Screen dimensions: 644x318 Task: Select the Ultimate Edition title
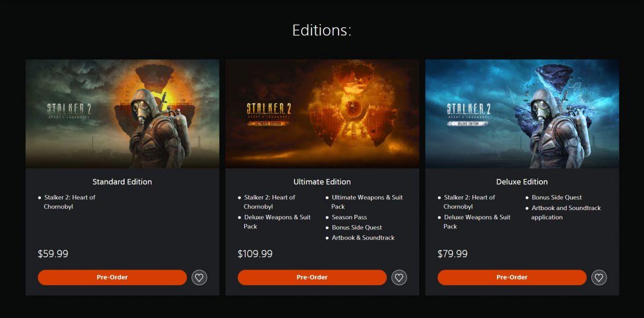(x=322, y=182)
